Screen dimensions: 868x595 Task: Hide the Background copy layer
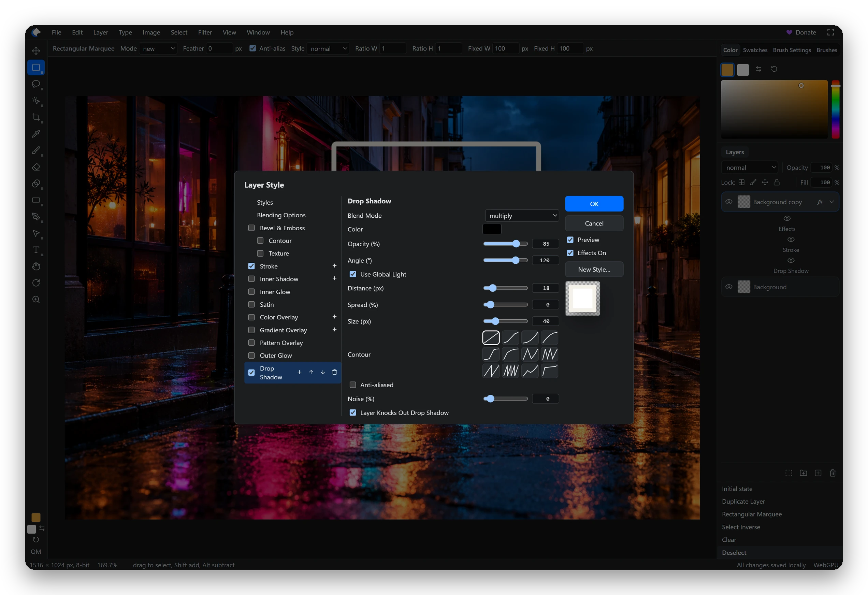[x=728, y=202]
